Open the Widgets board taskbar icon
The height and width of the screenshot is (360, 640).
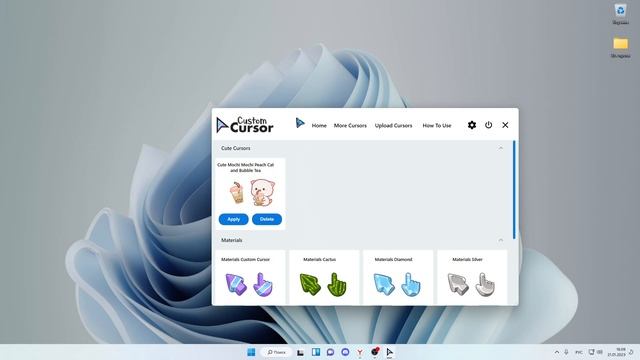tap(316, 352)
